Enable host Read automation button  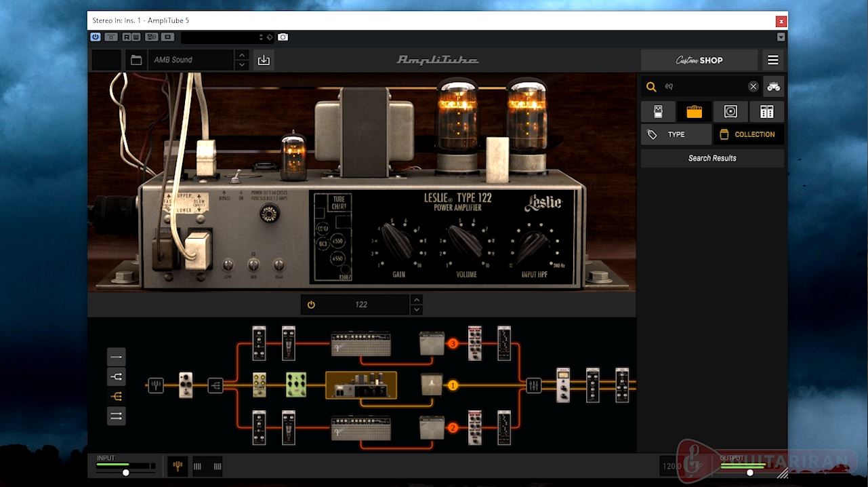[127, 37]
